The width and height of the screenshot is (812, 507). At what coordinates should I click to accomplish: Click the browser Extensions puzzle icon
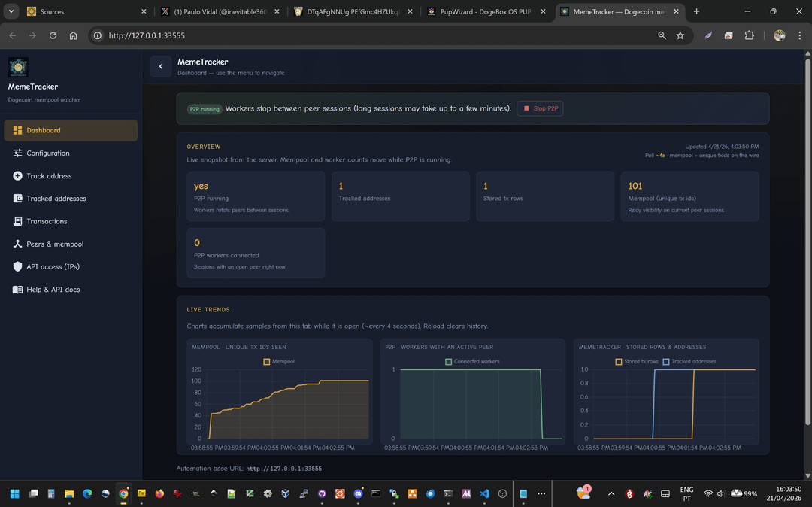coord(749,35)
